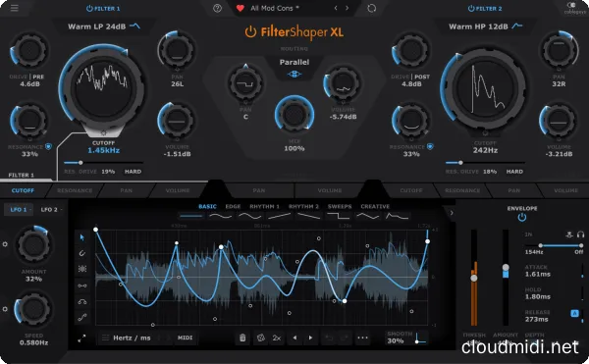Click the refresh icon beside preset name
Screen dimensions: 589x364
(371, 8)
